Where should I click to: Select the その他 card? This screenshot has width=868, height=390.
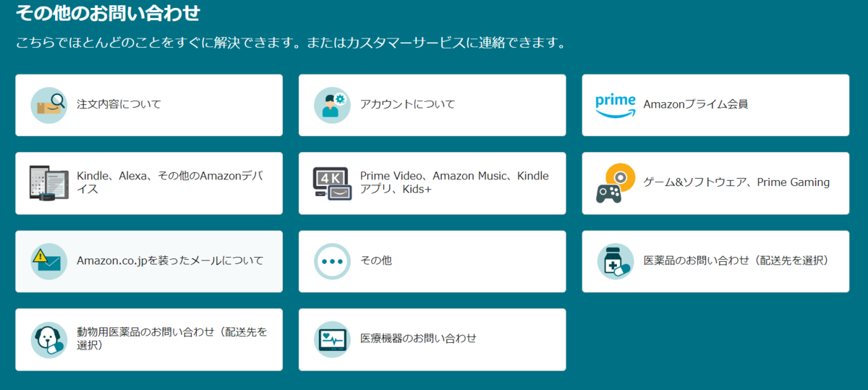[x=433, y=261]
